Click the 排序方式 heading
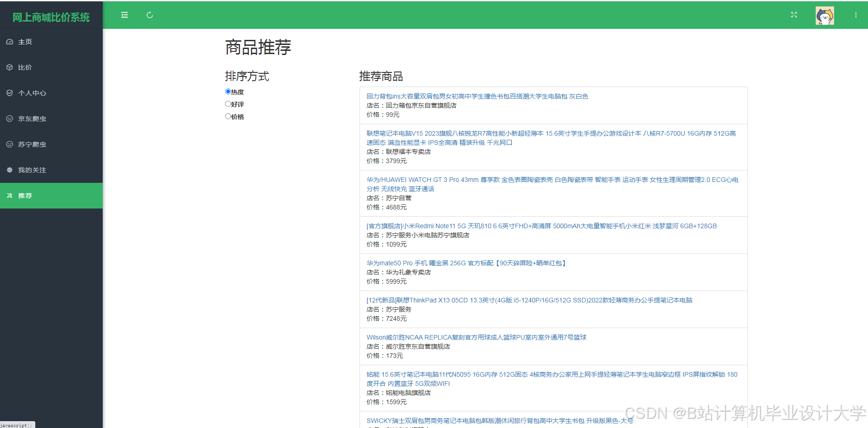Viewport: 868px width, 428px height. [247, 76]
